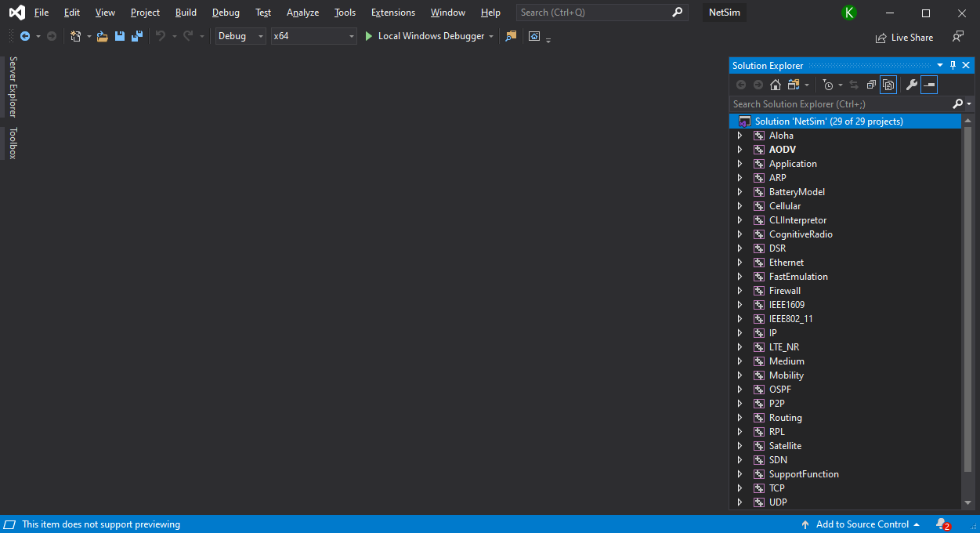
Task: Click the Navigate Backward arrow icon
Action: (25, 36)
